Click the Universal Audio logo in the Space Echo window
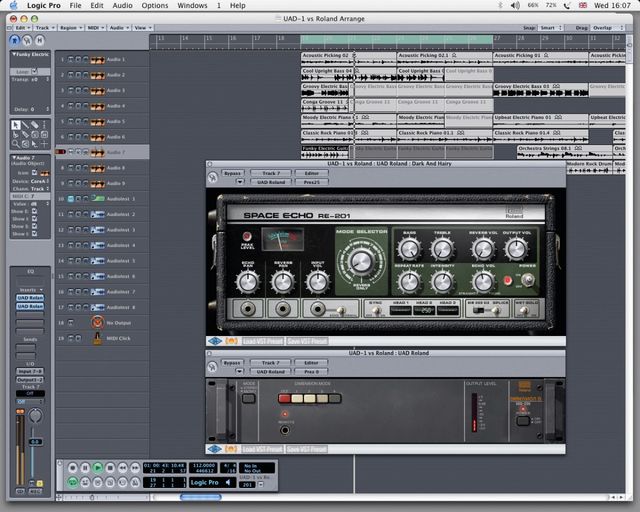Viewport: 640px width, 512px height. click(x=215, y=341)
